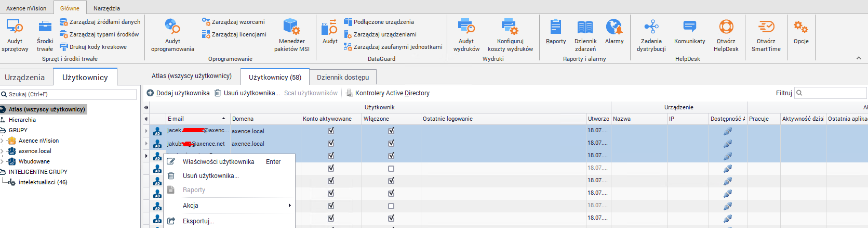
Task: Click the AD user icon in the jakub row
Action: pos(157,144)
